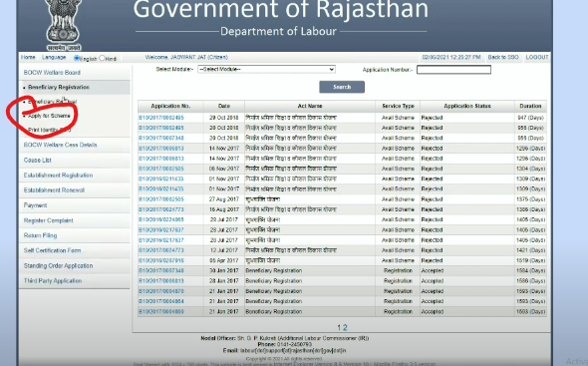Click LOGOUT link in top bar
This screenshot has height=366, width=588.
(537, 57)
